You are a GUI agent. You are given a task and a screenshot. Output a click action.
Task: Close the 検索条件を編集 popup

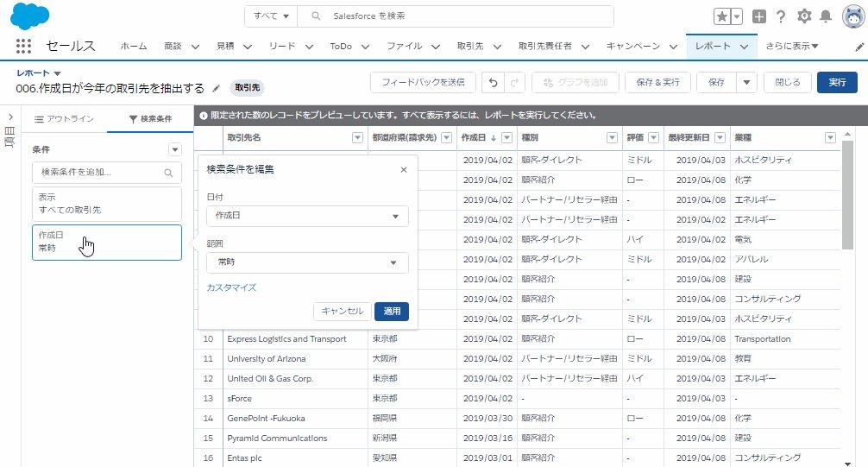pyautogui.click(x=404, y=169)
